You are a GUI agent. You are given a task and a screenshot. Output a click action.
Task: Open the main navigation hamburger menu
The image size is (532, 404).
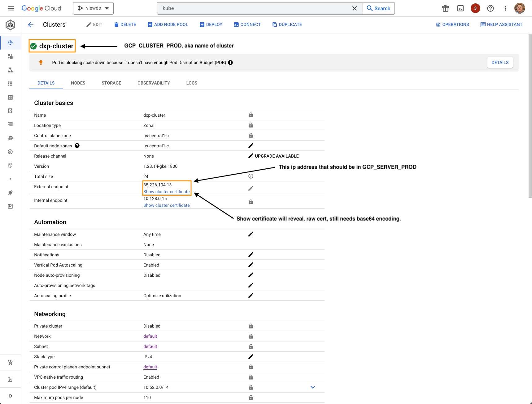11,8
